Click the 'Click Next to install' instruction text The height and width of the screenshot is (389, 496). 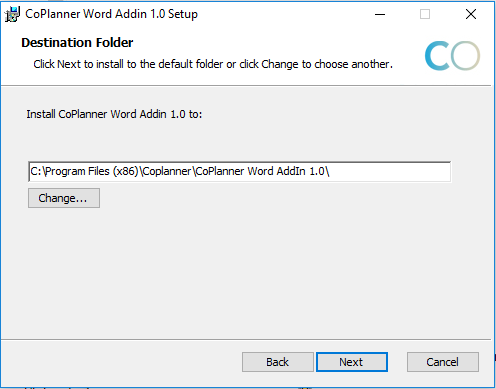coord(213,64)
